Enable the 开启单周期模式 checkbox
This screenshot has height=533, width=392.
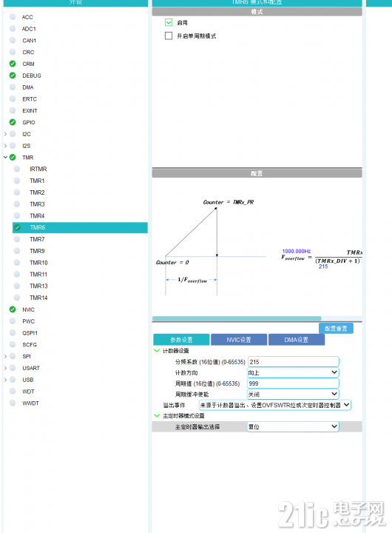coord(169,36)
